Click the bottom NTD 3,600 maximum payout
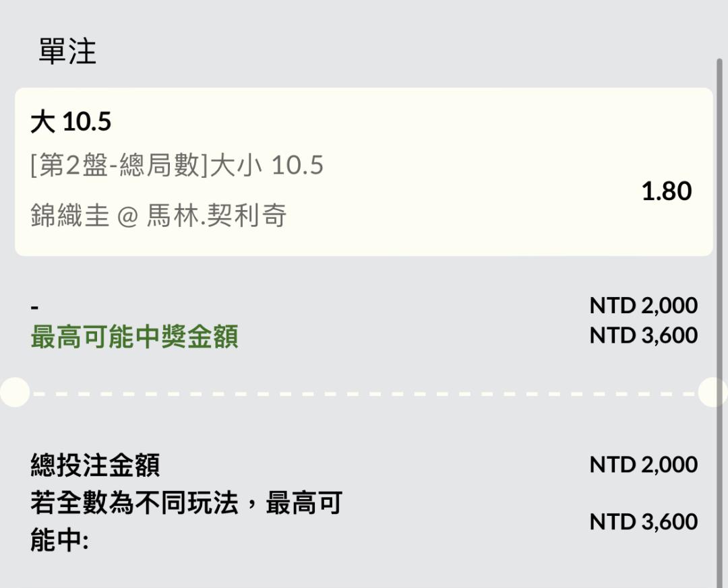This screenshot has width=728, height=588. (x=643, y=522)
